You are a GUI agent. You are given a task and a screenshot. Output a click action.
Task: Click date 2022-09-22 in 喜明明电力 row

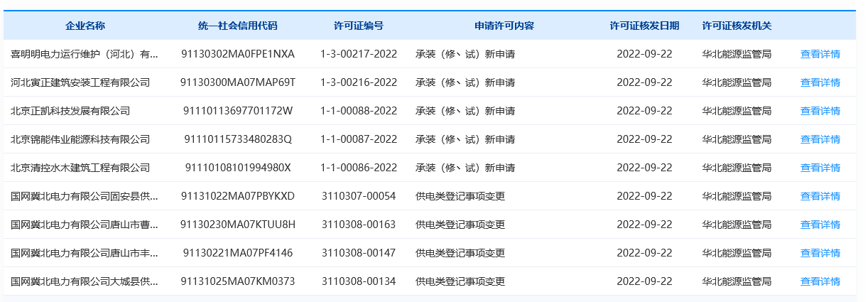644,54
